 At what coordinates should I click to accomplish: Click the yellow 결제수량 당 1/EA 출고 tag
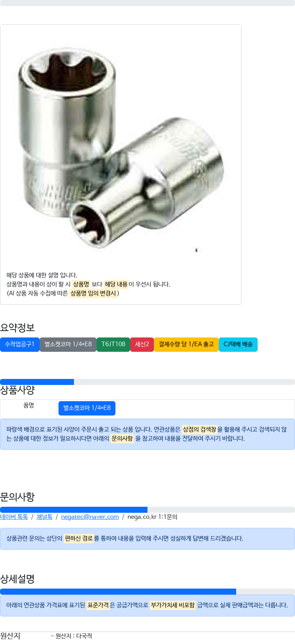point(186,345)
